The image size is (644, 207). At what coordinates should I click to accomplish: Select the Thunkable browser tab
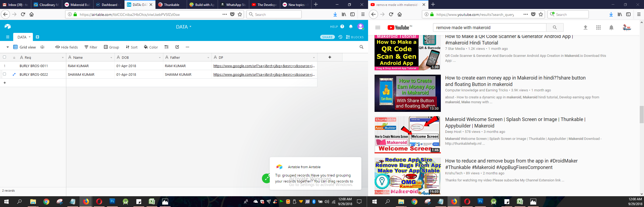tap(171, 5)
